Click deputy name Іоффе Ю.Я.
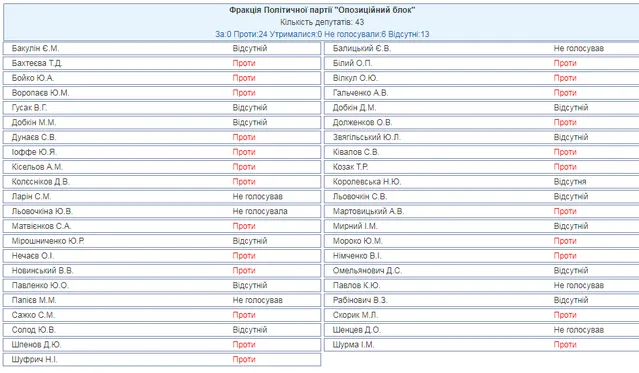The image size is (639, 373). tap(34, 152)
